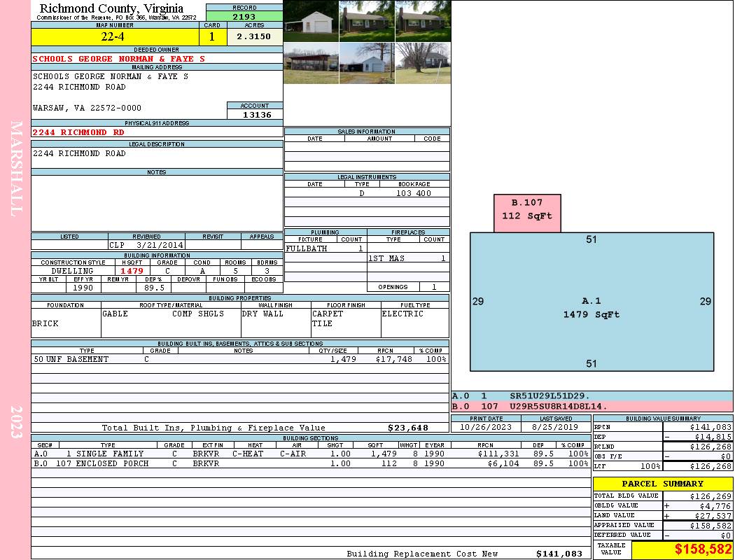Click foundation value BRICK
735x560 pixels.
tap(45, 324)
